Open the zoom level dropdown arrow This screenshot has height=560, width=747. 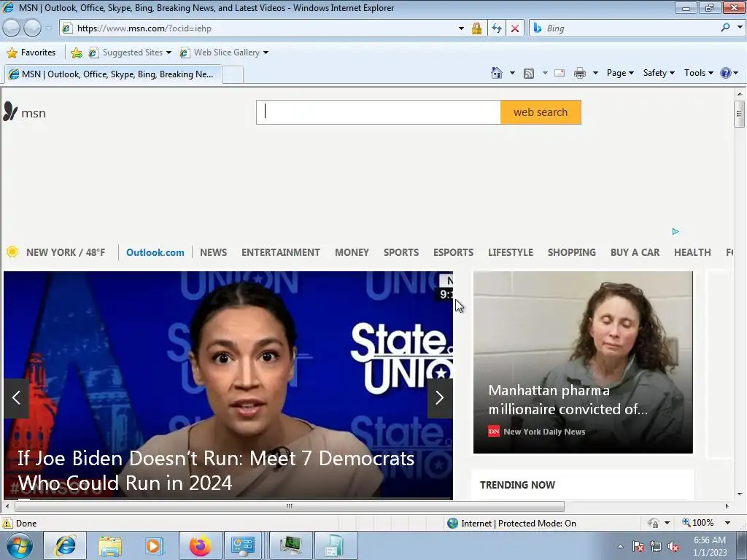coord(727,523)
